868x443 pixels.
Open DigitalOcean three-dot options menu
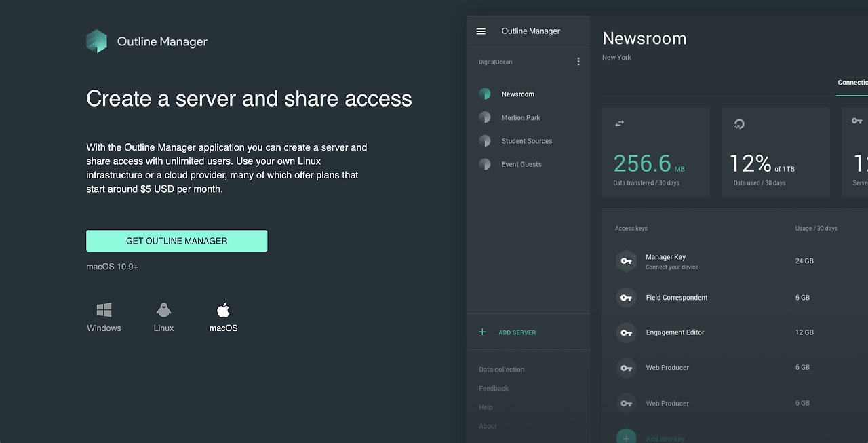pos(578,62)
